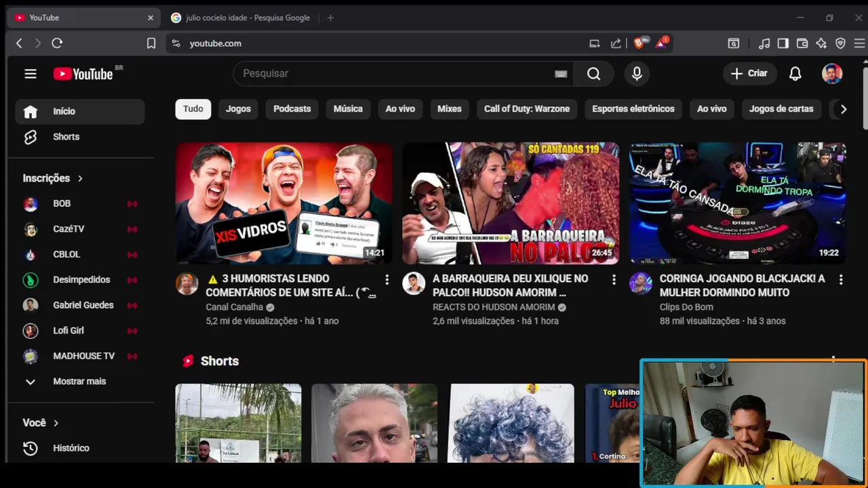
Task: Select the Jogos filter chip
Action: tap(238, 109)
